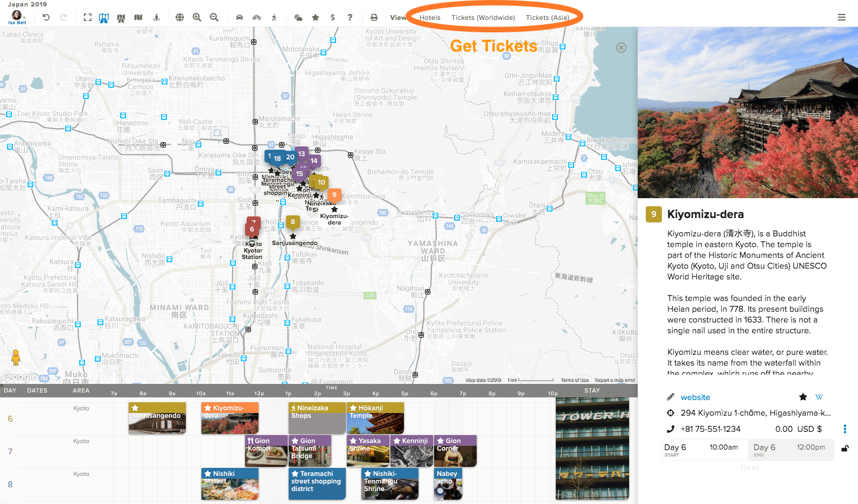The width and height of the screenshot is (858, 504).
Task: Click map pin number 9 for Kiyomizu-dera
Action: pos(334,195)
